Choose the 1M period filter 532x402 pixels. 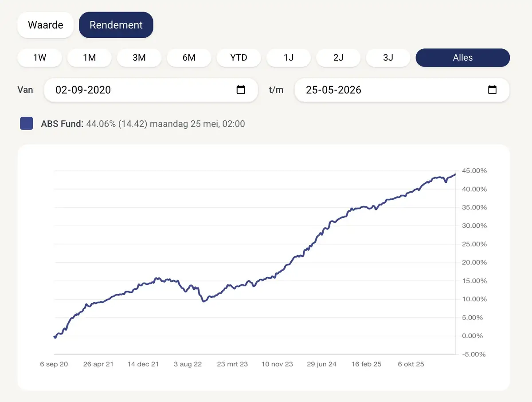coord(89,58)
